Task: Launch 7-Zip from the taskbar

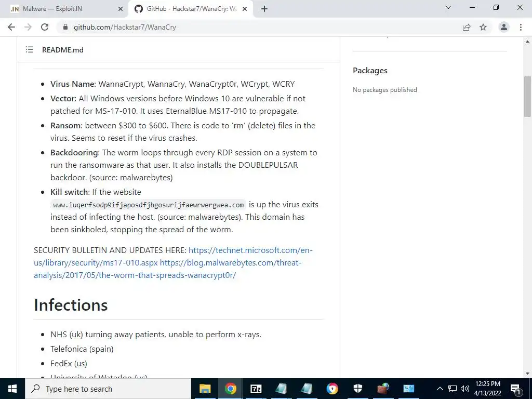Action: click(256, 389)
